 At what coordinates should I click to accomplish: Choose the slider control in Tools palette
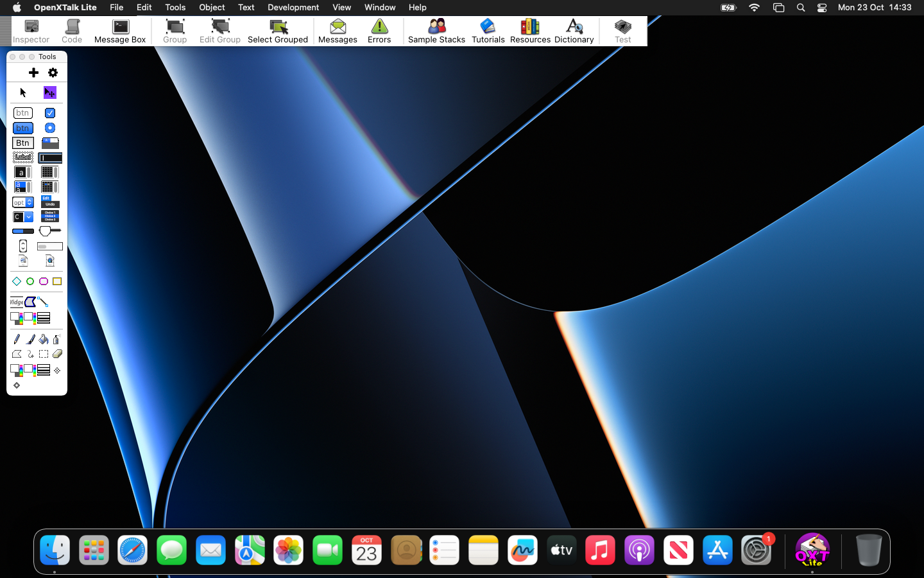click(x=50, y=231)
